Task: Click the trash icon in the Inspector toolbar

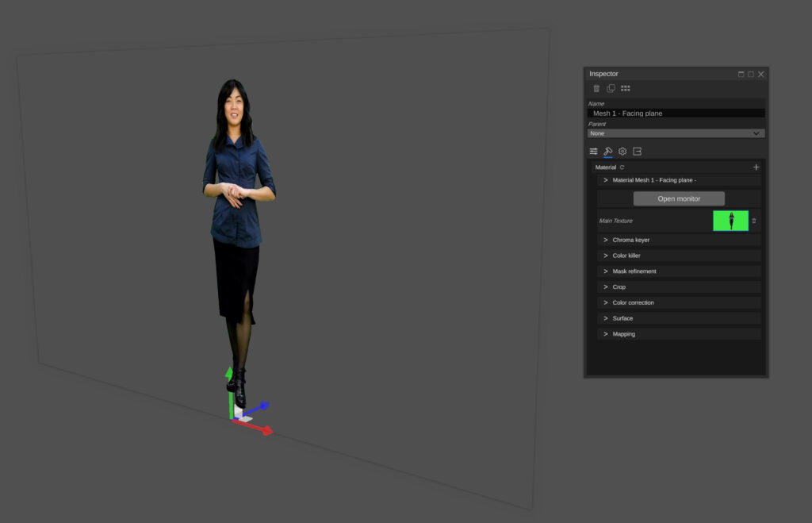Action: point(596,88)
